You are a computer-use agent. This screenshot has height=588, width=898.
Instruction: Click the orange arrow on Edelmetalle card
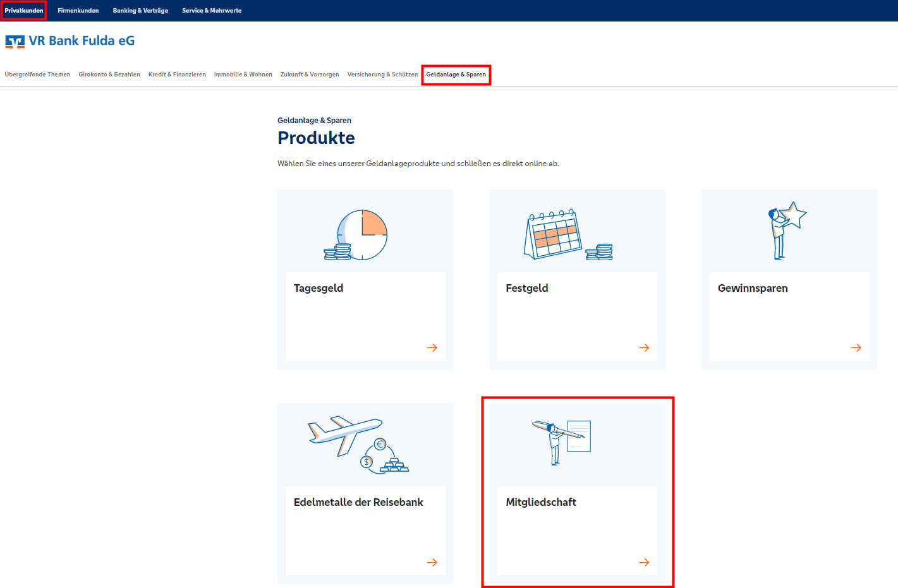(x=432, y=562)
